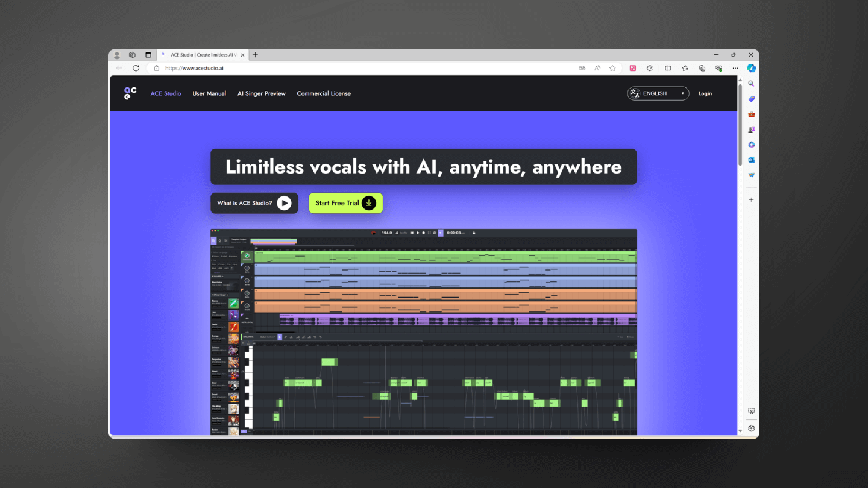The width and height of the screenshot is (868, 488).
Task: Open the sidebar Shopping tag icon
Action: click(751, 99)
